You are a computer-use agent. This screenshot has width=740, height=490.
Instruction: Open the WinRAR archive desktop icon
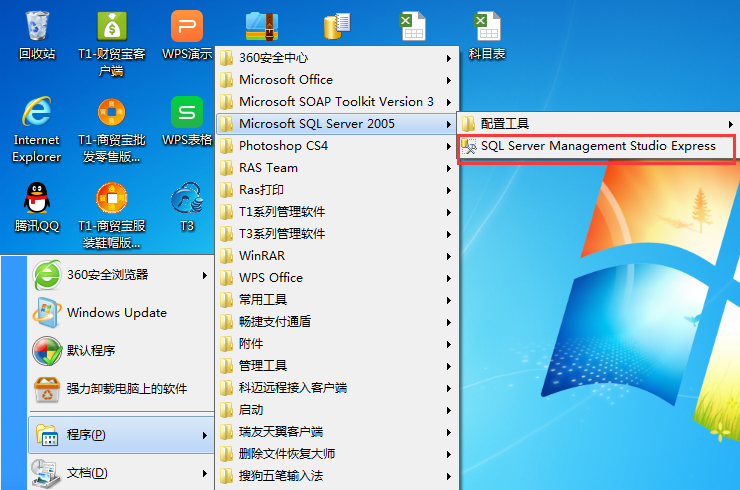click(262, 26)
